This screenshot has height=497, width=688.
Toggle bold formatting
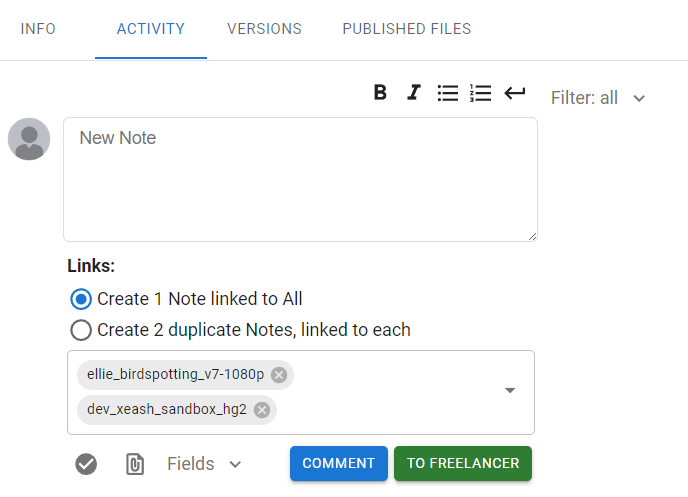point(380,93)
